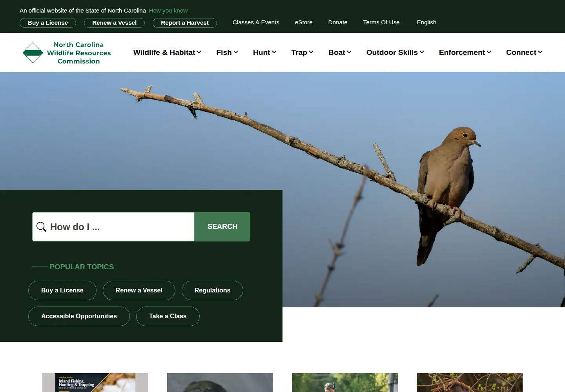
Task: Click Renew a Vessel in top bar
Action: coord(114,23)
